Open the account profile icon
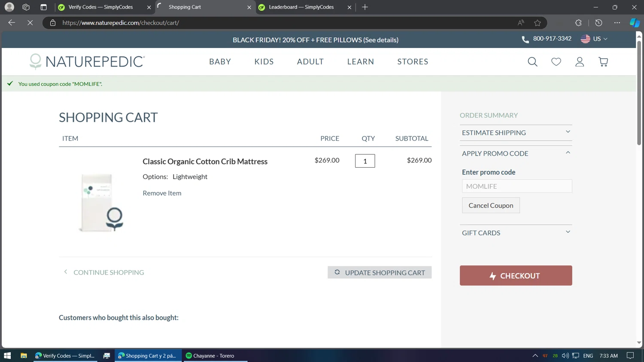 tap(580, 62)
